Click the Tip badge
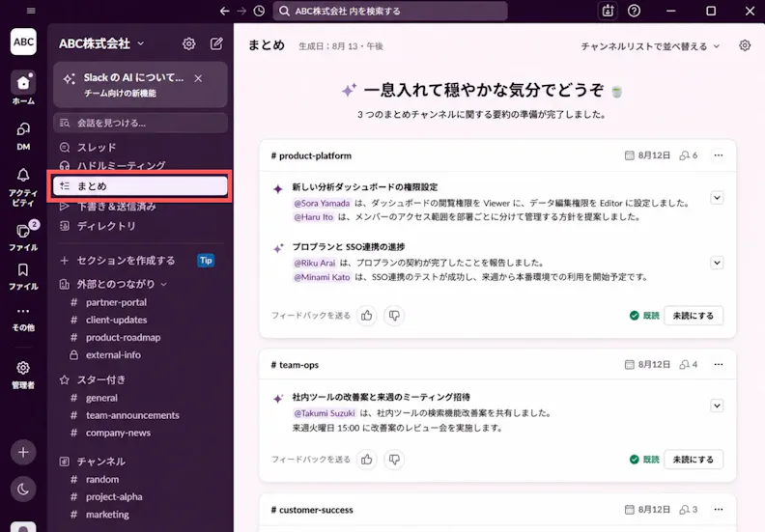765x532 pixels. click(x=206, y=261)
